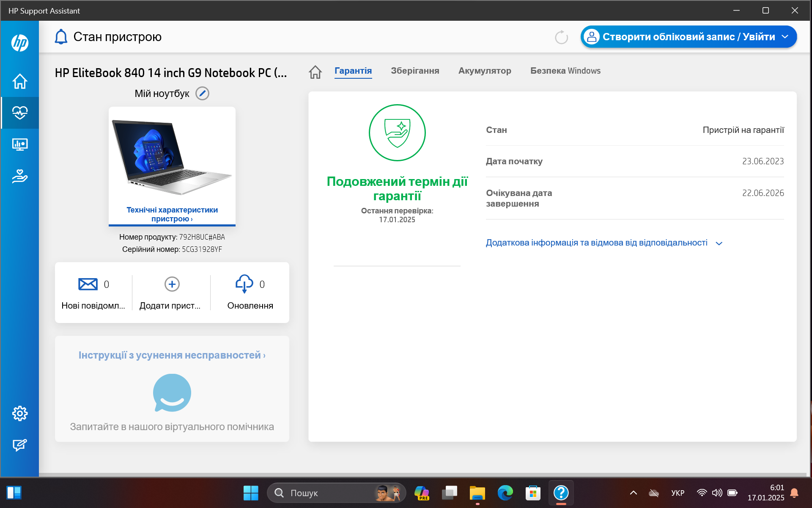Edit the device nickname pencil icon
Screen dimensions: 812x508
point(202,94)
